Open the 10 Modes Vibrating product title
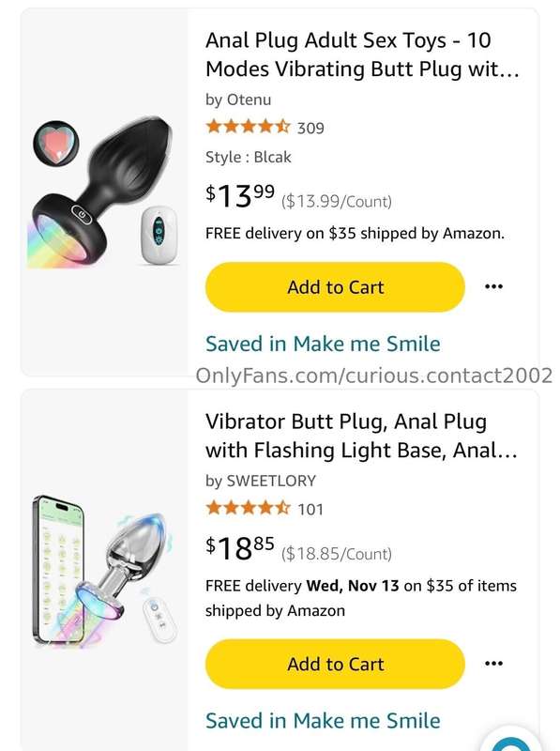The image size is (560, 751). pyautogui.click(x=362, y=54)
